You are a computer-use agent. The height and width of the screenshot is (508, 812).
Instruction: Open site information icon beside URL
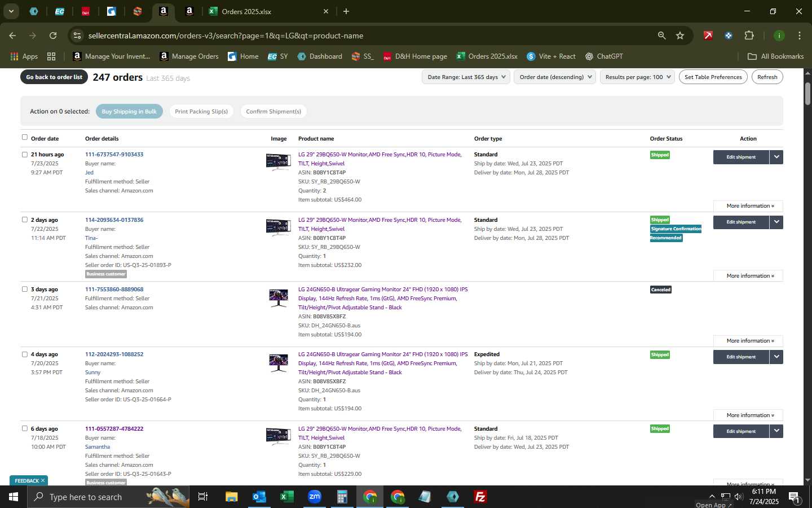coord(77,36)
